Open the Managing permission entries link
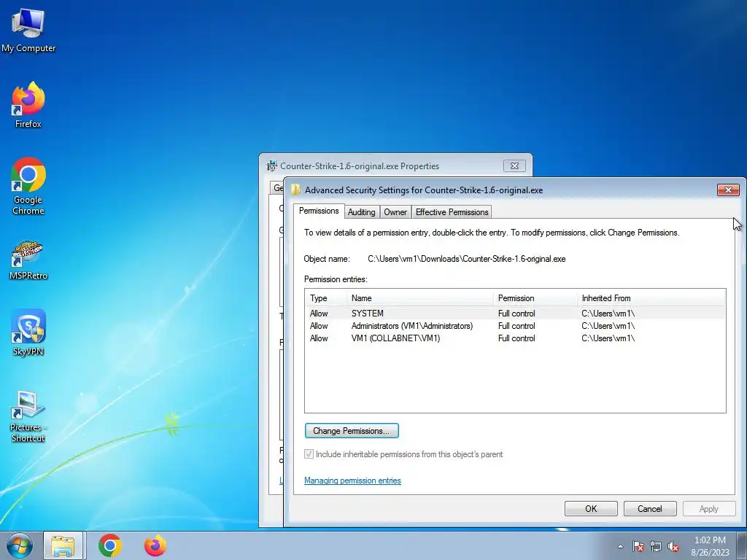 (352, 481)
